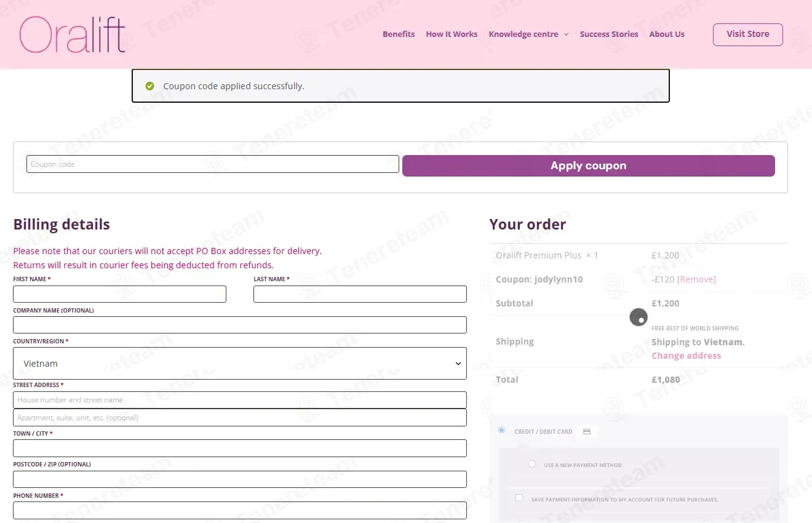Select the Credit / Debit Card radio button

(502, 430)
